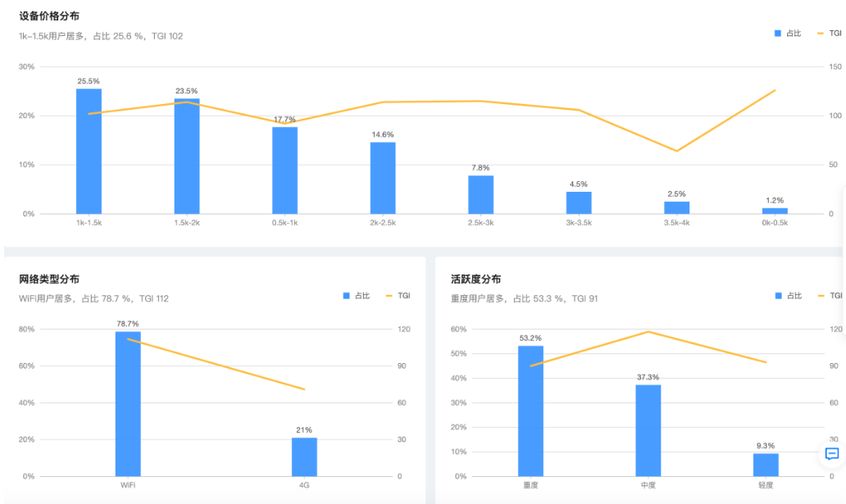Click the 1k-1.5k axis label link
Image resolution: width=846 pixels, height=504 pixels.
tap(90, 220)
